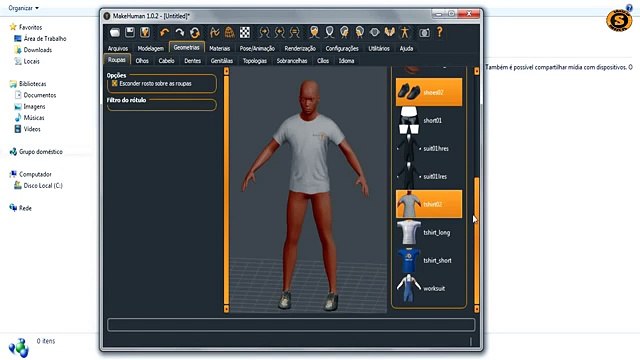Image resolution: width=640 pixels, height=360 pixels.
Task: Toggle the shoes02 clothing item
Action: pyautogui.click(x=429, y=92)
